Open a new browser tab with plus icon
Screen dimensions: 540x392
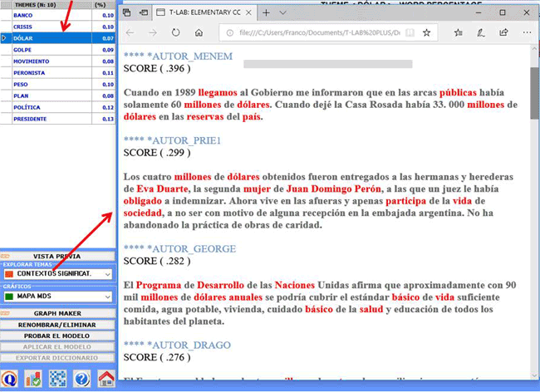point(266,12)
